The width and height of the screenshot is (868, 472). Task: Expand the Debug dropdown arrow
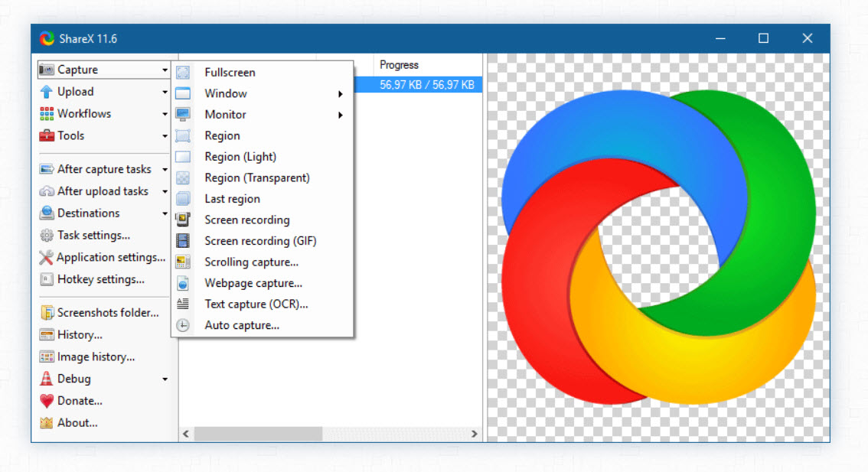[165, 379]
